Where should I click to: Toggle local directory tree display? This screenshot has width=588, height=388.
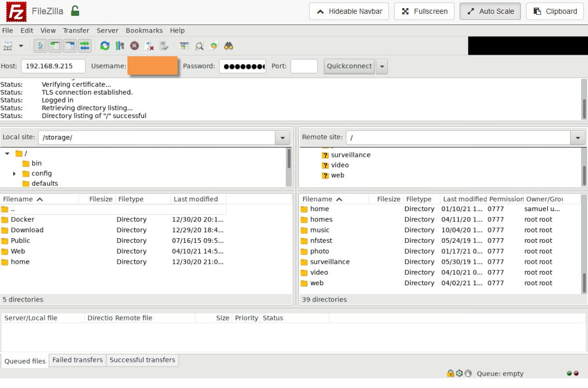[x=55, y=45]
